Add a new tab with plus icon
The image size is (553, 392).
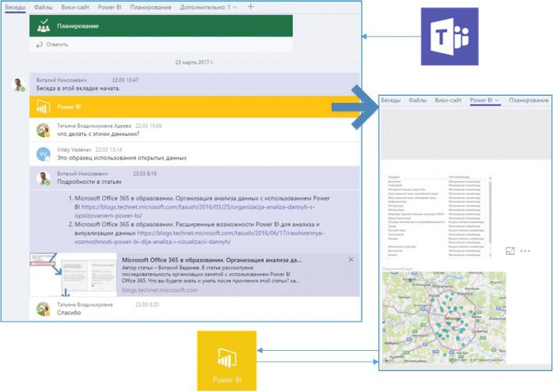click(x=250, y=6)
